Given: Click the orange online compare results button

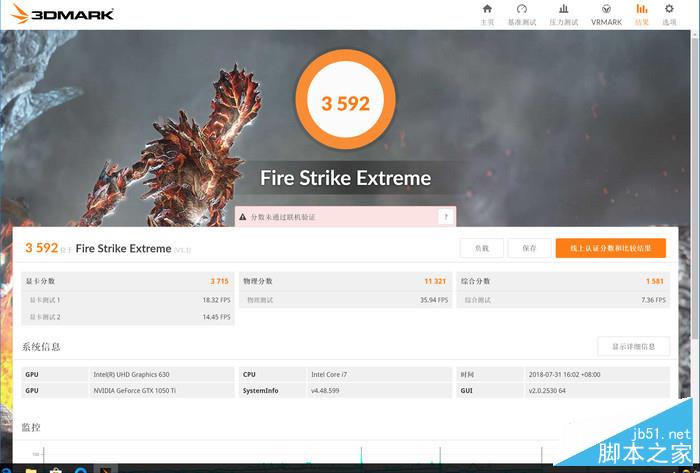Looking at the screenshot, I should tap(610, 248).
